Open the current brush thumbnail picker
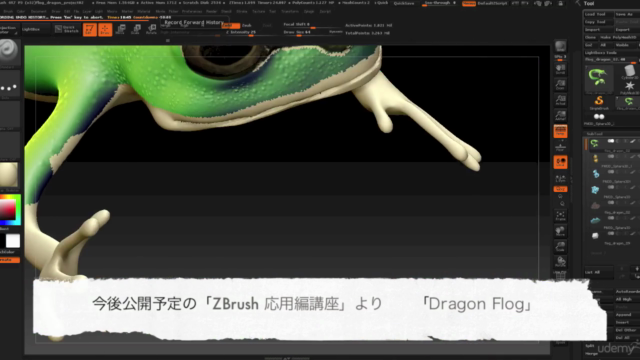This screenshot has width=640, height=360. 9,51
